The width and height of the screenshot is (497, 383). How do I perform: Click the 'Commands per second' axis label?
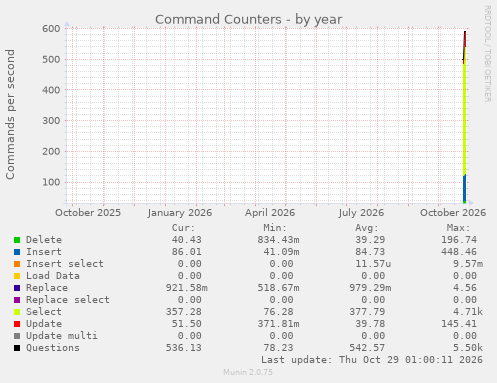pyautogui.click(x=10, y=114)
